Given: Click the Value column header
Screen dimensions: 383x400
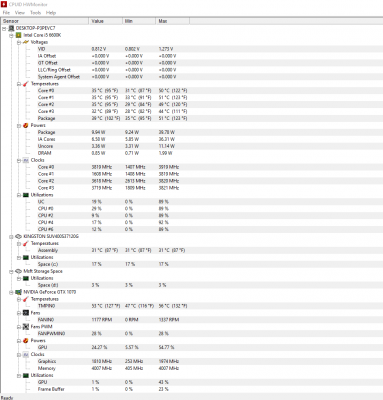Looking at the screenshot, I should (106, 21).
